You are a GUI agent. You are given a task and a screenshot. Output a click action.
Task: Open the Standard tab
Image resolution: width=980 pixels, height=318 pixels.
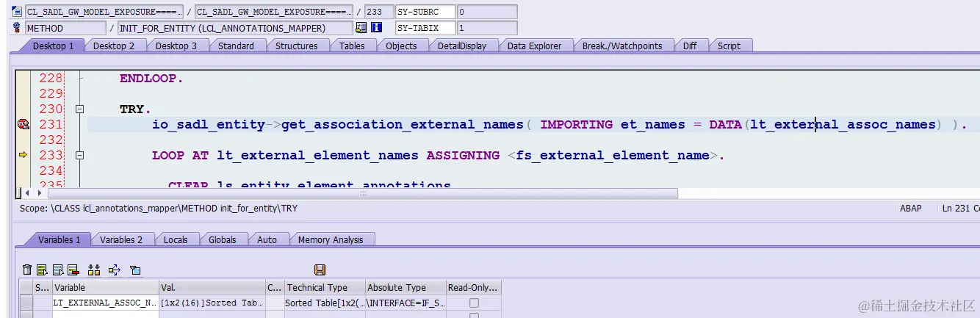[236, 46]
